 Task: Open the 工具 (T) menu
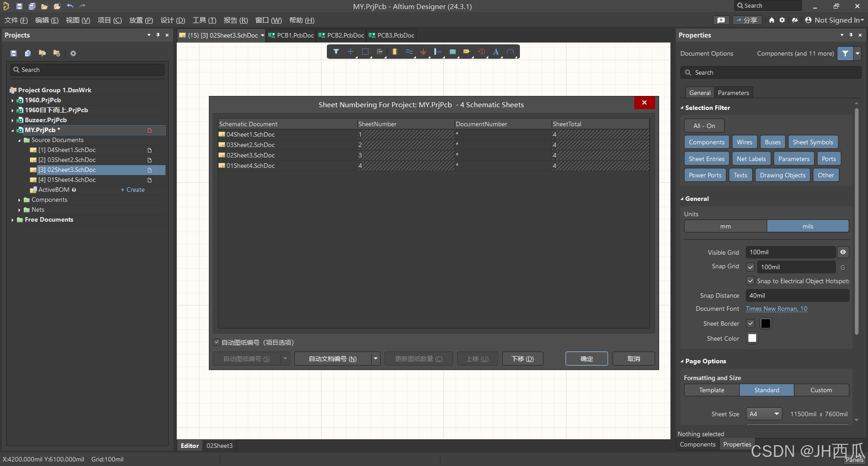point(204,20)
